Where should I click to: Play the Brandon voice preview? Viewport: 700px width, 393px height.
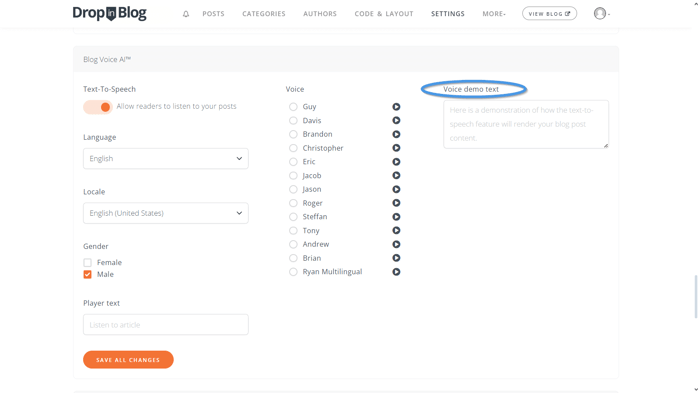click(x=396, y=134)
